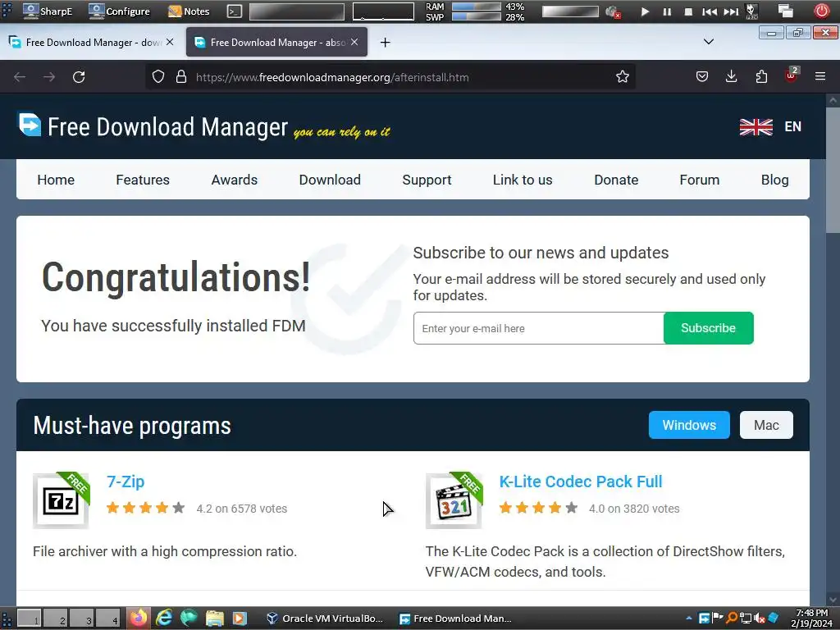Screen dimensions: 840x630
Task: Open media player icon in taskbar
Action: point(240,619)
